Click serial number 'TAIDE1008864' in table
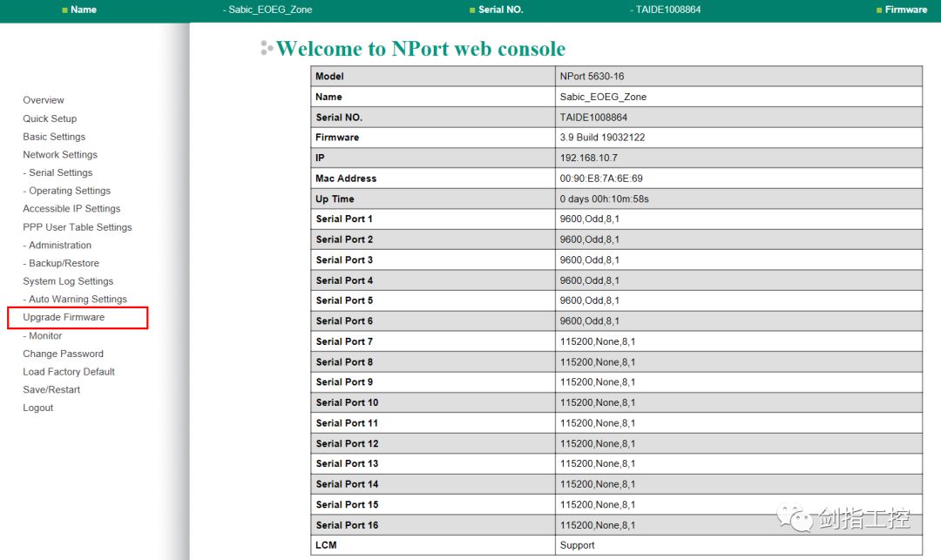 pos(593,118)
